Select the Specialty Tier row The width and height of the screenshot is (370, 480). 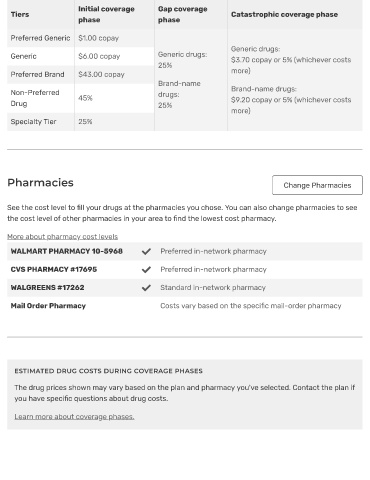81,122
